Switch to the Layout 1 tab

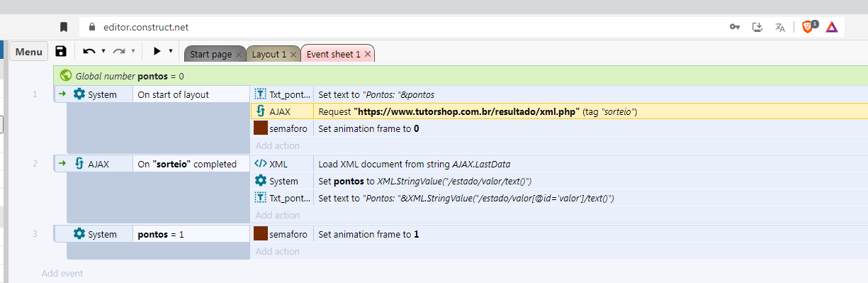[x=269, y=54]
